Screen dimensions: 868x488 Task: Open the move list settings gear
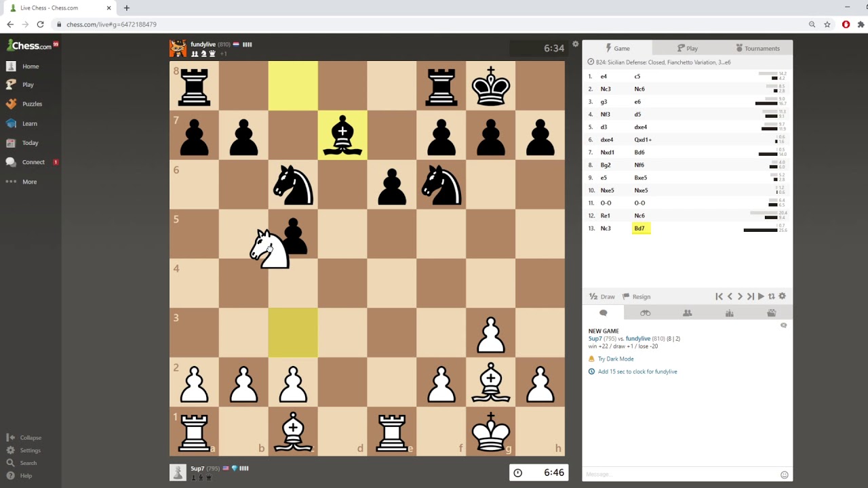[x=782, y=296]
